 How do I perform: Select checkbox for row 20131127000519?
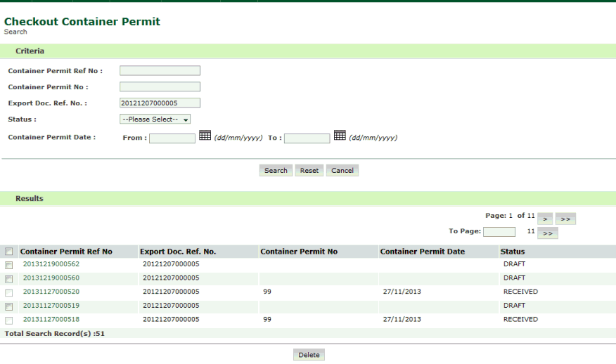click(x=9, y=306)
